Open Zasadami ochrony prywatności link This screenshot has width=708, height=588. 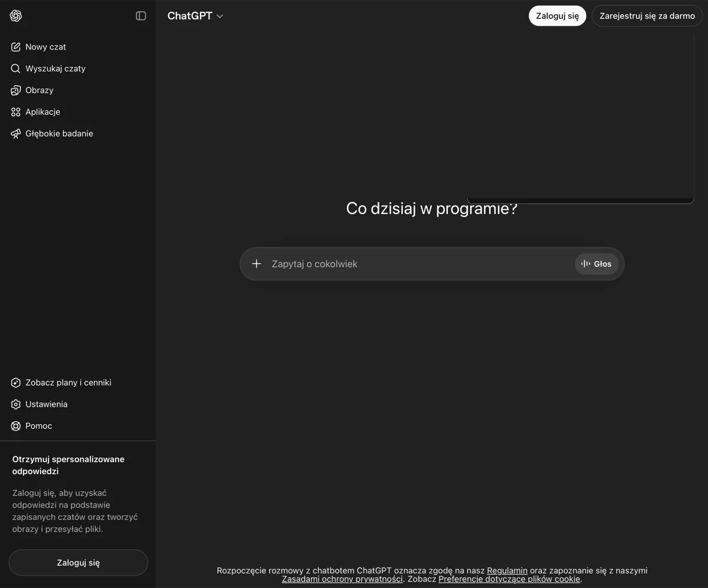point(342,579)
